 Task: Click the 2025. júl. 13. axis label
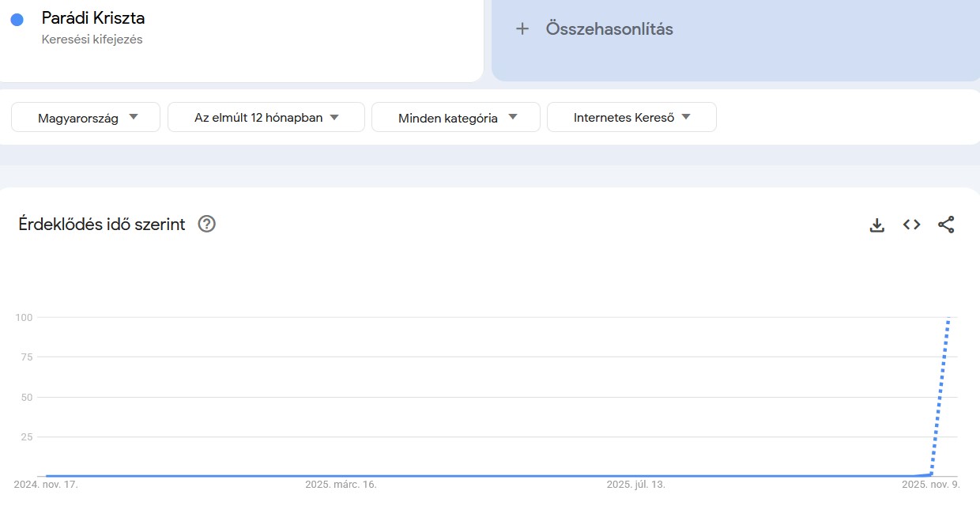635,484
